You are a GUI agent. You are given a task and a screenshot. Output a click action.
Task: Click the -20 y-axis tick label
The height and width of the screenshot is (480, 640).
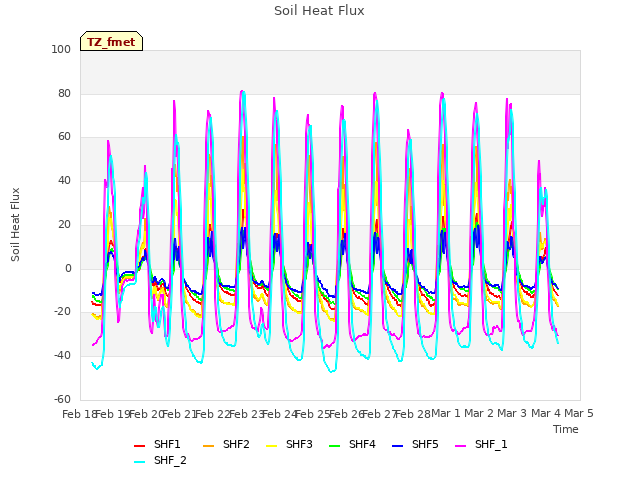62,312
